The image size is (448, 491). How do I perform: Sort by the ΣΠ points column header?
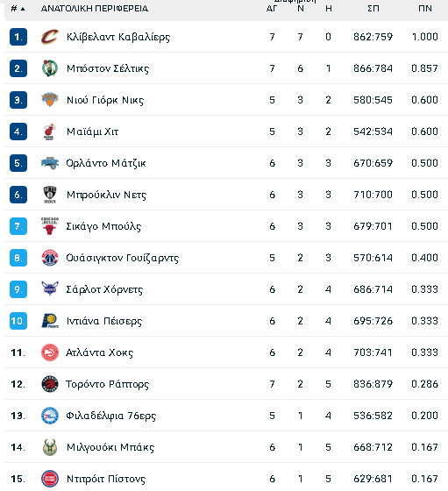373,9
